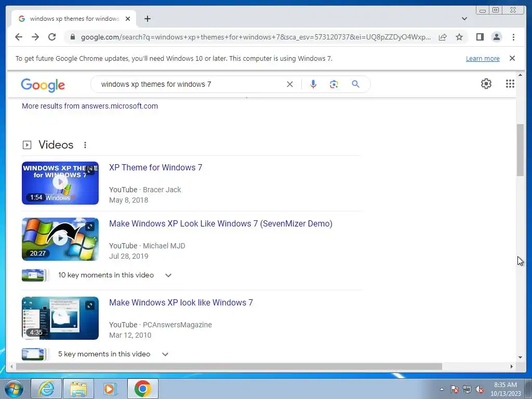Screen dimensions: 532x399
Task: Close the windows xp themes tab
Action: [128, 19]
